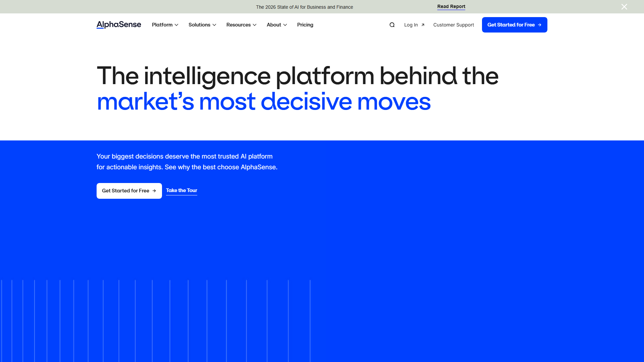Expand the Platform menu

(x=165, y=25)
